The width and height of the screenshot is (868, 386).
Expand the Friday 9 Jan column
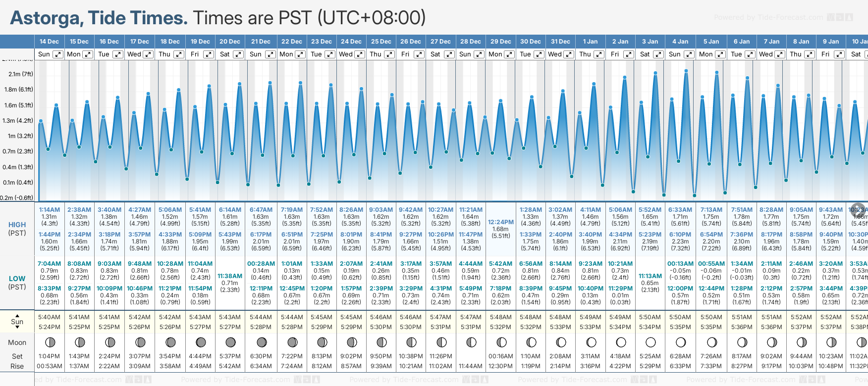pos(839,54)
